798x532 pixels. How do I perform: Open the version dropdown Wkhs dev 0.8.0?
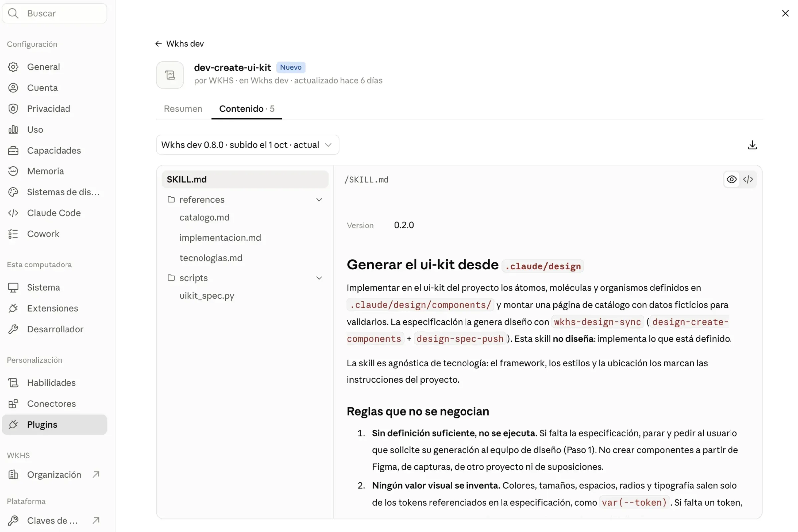click(247, 145)
